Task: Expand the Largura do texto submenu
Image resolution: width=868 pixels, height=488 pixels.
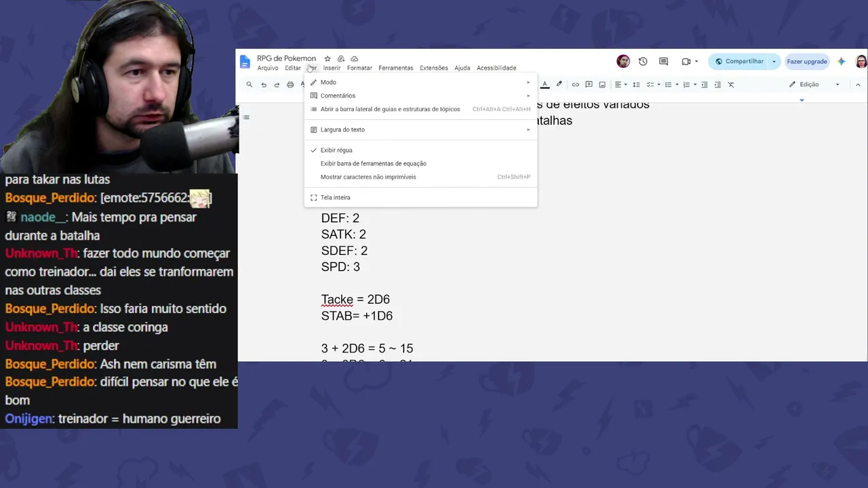Action: click(420, 129)
